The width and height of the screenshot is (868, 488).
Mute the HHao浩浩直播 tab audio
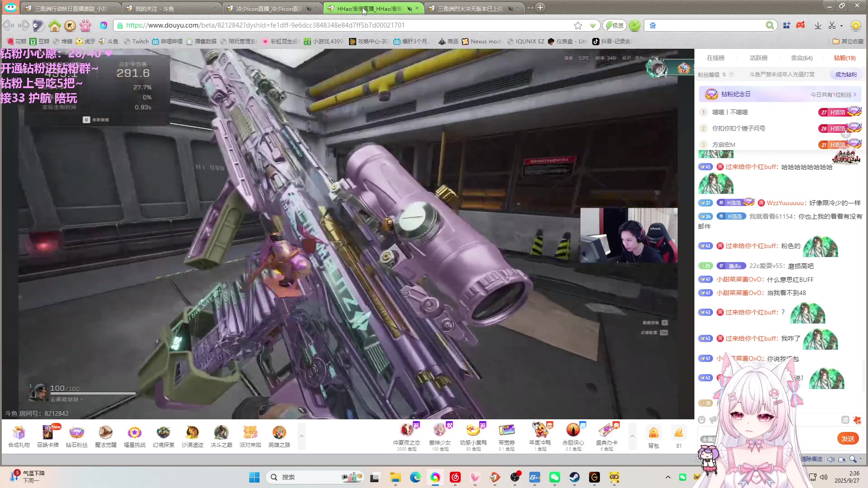click(409, 9)
